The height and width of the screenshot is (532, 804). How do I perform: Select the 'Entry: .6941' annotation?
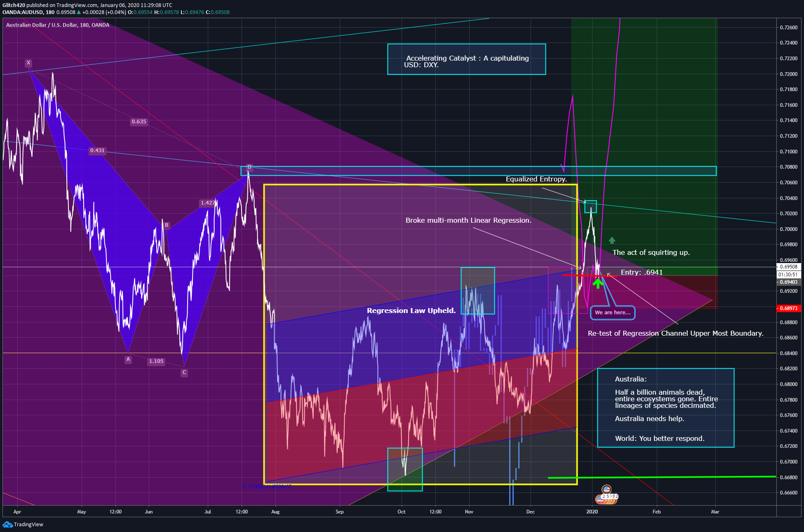(x=642, y=272)
